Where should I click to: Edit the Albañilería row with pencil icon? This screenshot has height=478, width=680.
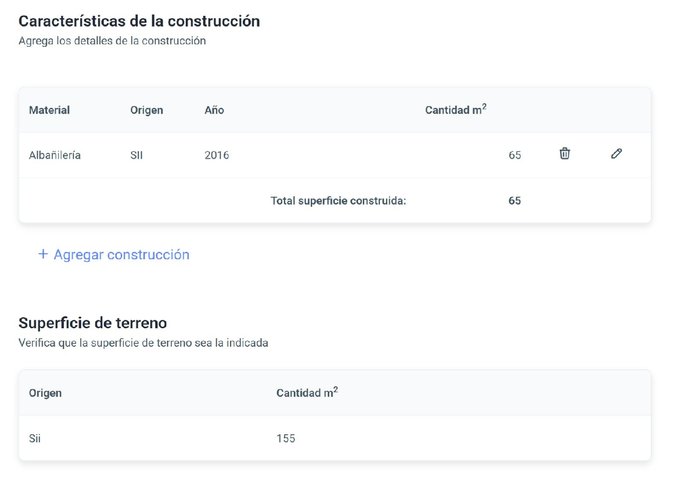(x=616, y=154)
